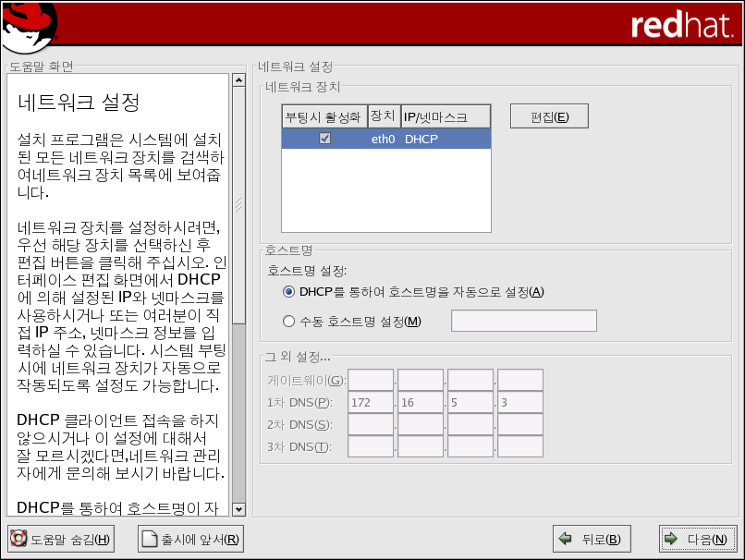This screenshot has width=745, height=560.
Task: Select DHCP automatic hostname radio option
Action: [289, 292]
